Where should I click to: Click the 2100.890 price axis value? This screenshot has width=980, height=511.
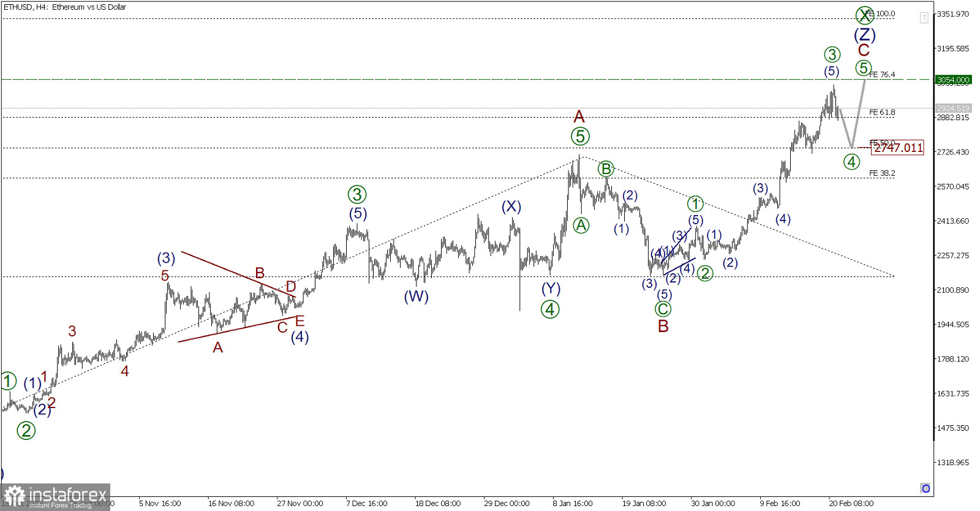pos(953,290)
